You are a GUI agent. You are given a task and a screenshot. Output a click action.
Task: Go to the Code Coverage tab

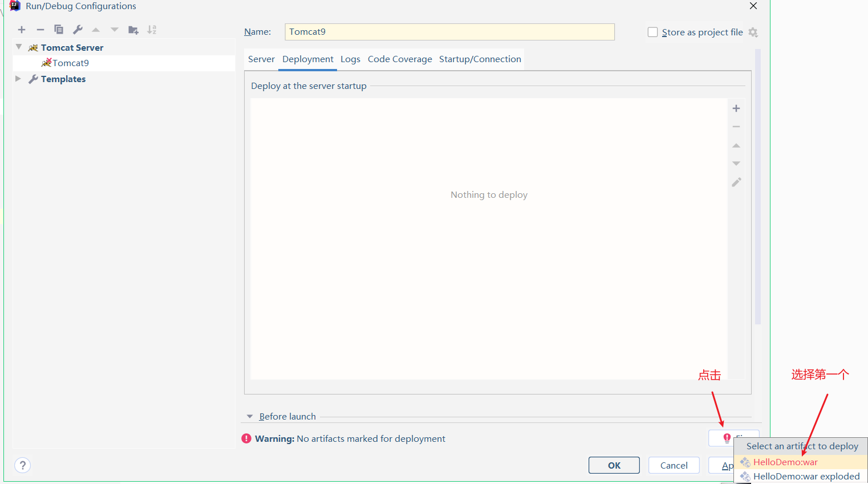point(400,59)
